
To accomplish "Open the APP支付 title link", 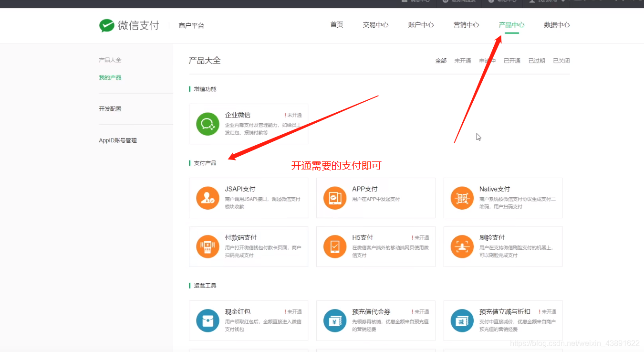I will point(365,189).
